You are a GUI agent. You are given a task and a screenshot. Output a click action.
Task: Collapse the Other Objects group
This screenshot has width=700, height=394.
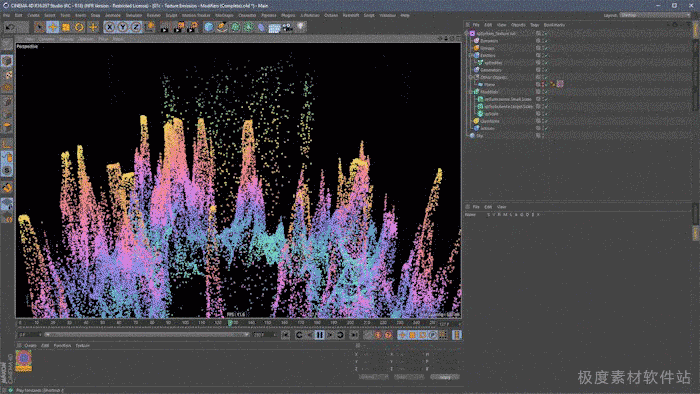pos(471,77)
